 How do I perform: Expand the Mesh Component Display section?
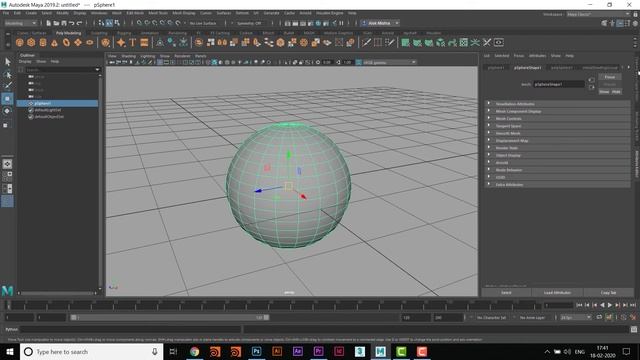(558, 111)
